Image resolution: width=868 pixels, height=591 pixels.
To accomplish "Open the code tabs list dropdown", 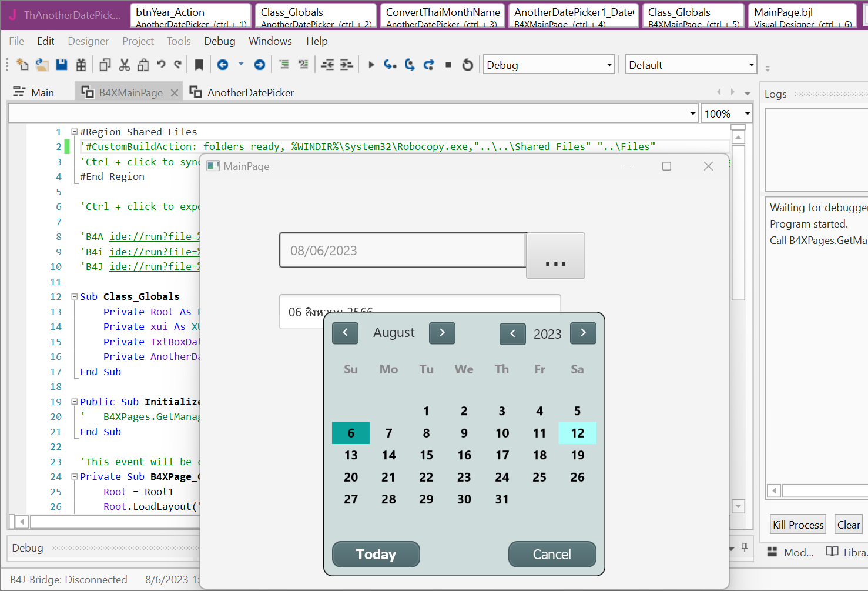I will coord(748,93).
